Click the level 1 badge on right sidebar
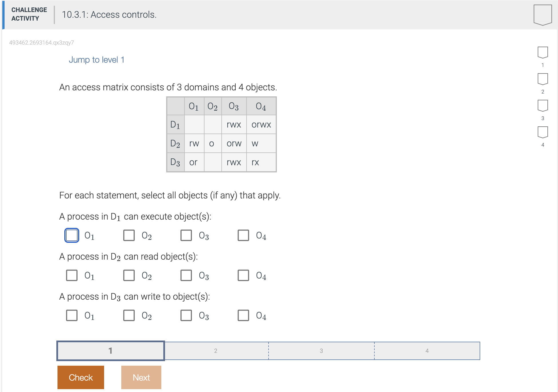 [543, 53]
